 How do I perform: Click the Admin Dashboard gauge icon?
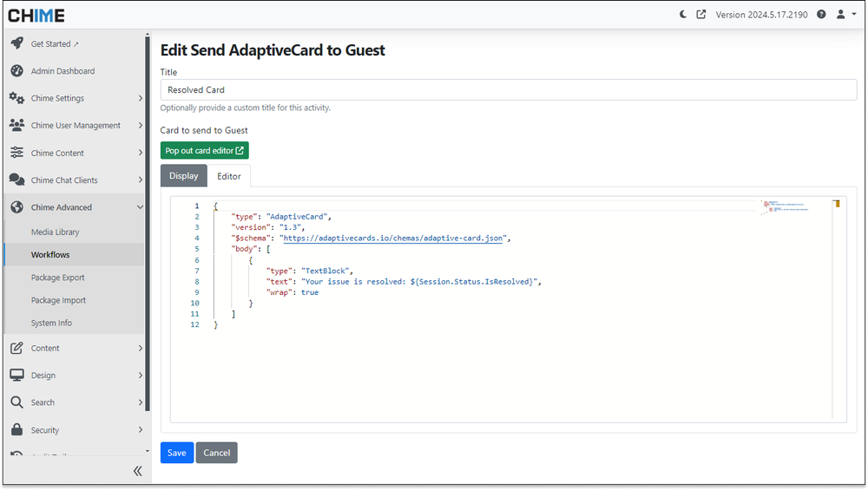(x=17, y=71)
